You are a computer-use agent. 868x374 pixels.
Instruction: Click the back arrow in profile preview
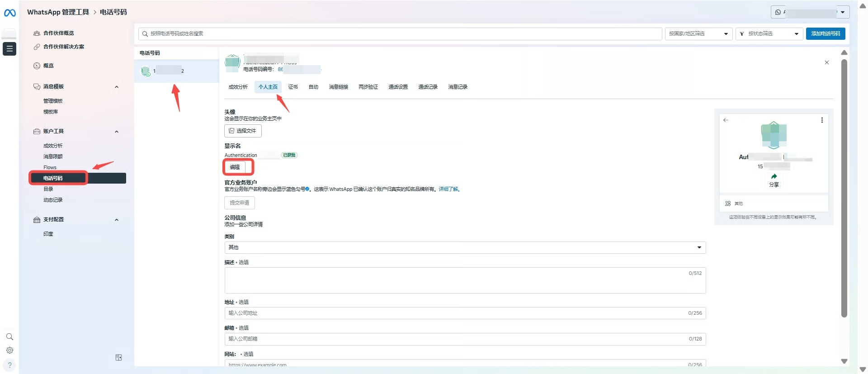(726, 120)
